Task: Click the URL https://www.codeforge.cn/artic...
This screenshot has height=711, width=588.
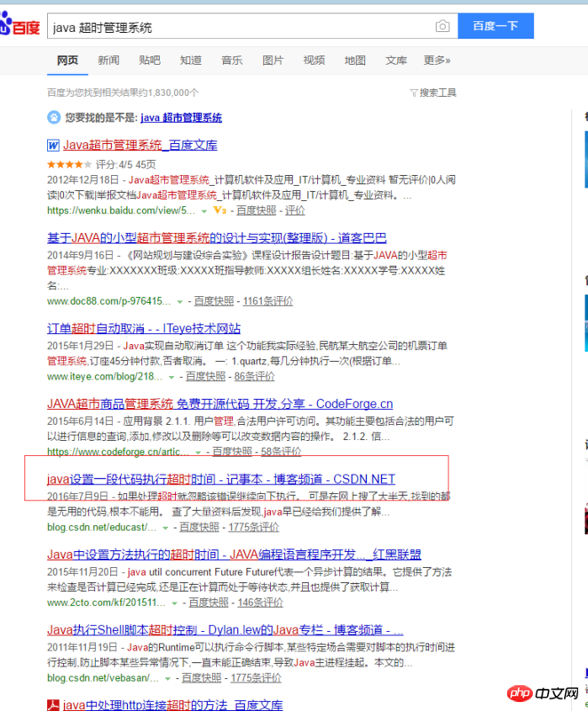Action: click(x=118, y=451)
